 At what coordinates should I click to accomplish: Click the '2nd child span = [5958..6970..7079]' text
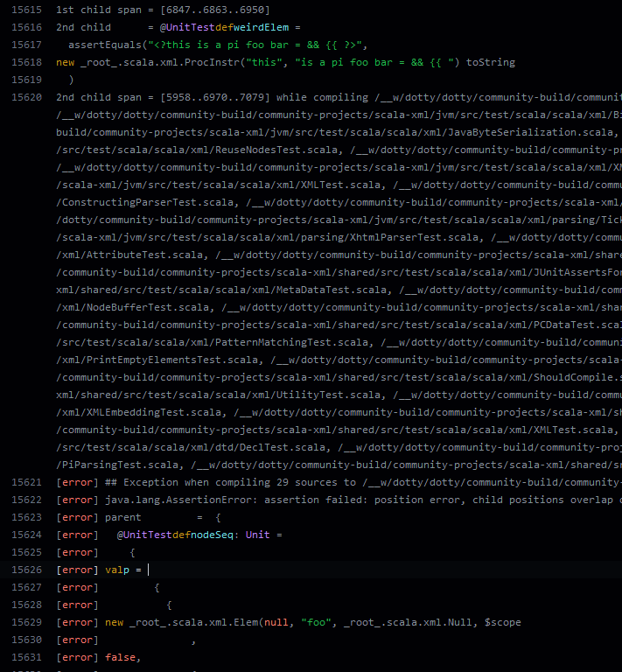(x=163, y=97)
